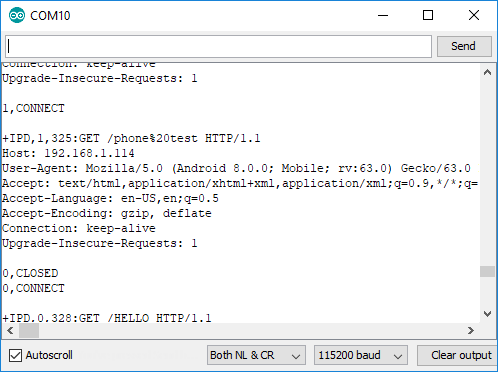Open the 115200 baud rate dropdown
Screen dimensions: 498x372
361,355
